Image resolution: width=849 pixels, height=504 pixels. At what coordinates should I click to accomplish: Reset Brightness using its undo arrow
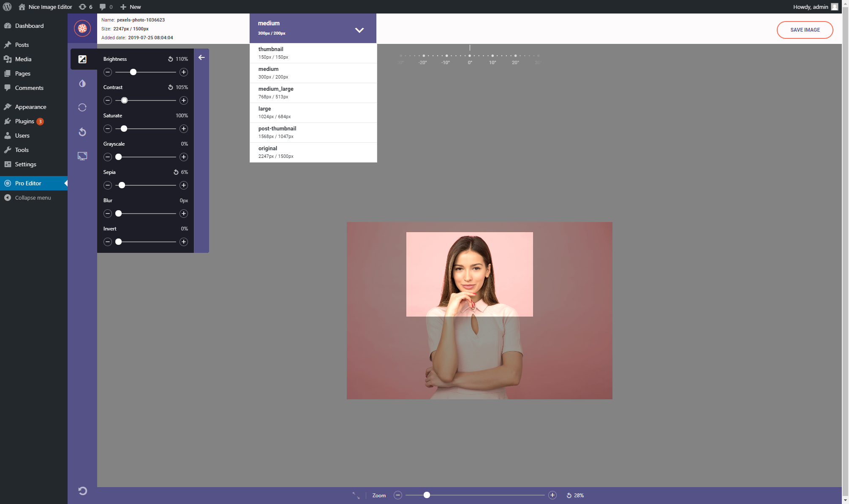point(170,59)
